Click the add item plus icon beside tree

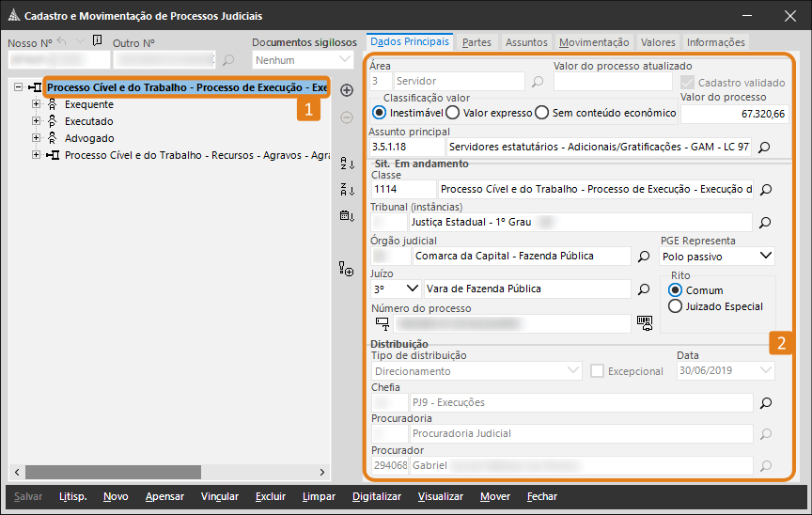click(x=347, y=90)
